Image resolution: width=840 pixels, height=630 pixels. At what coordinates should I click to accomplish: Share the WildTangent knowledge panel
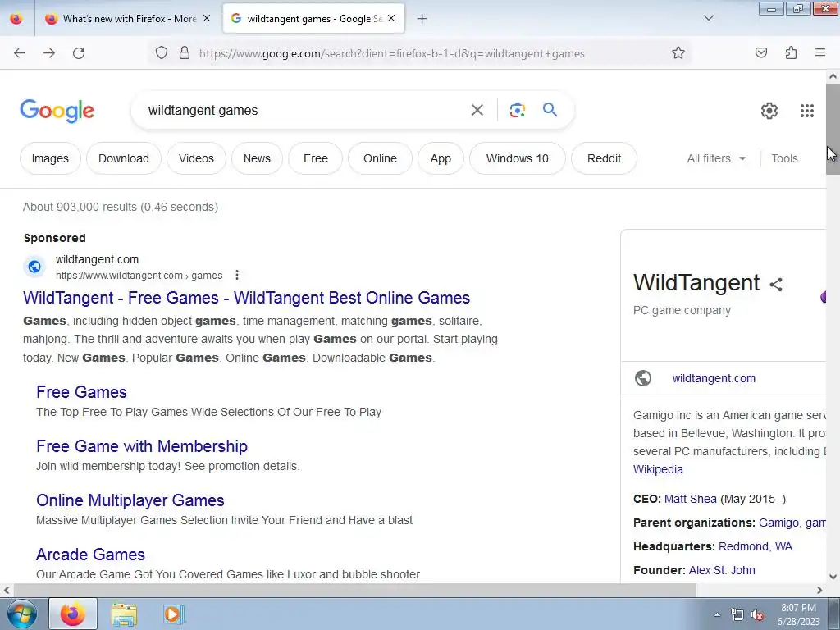pyautogui.click(x=776, y=284)
